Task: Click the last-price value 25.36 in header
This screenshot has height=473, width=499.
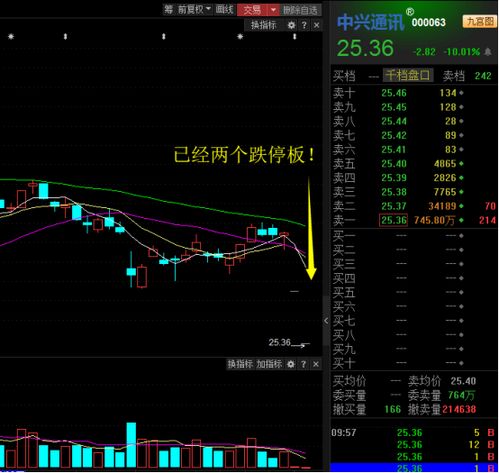Action: point(365,48)
